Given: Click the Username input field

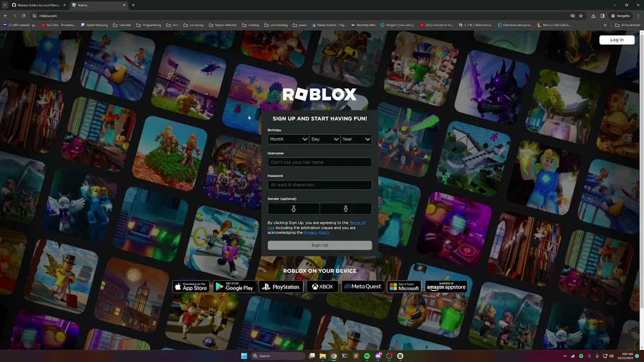Looking at the screenshot, I should point(319,162).
